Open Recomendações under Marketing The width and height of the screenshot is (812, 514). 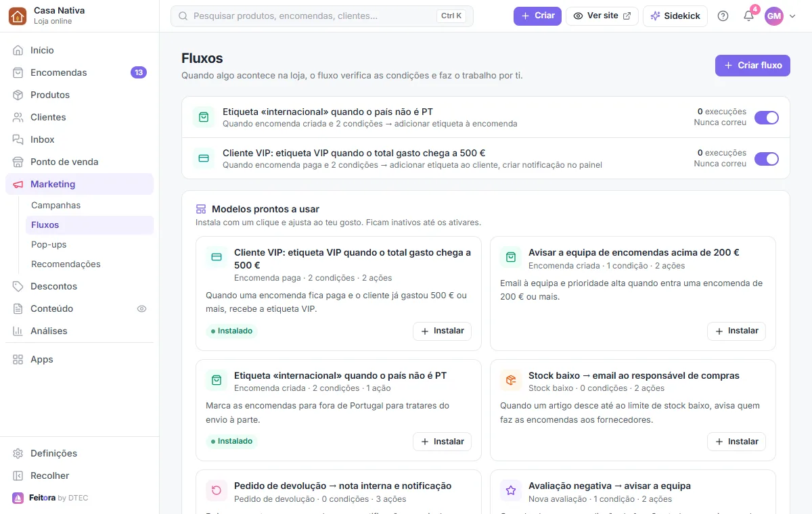click(89, 264)
